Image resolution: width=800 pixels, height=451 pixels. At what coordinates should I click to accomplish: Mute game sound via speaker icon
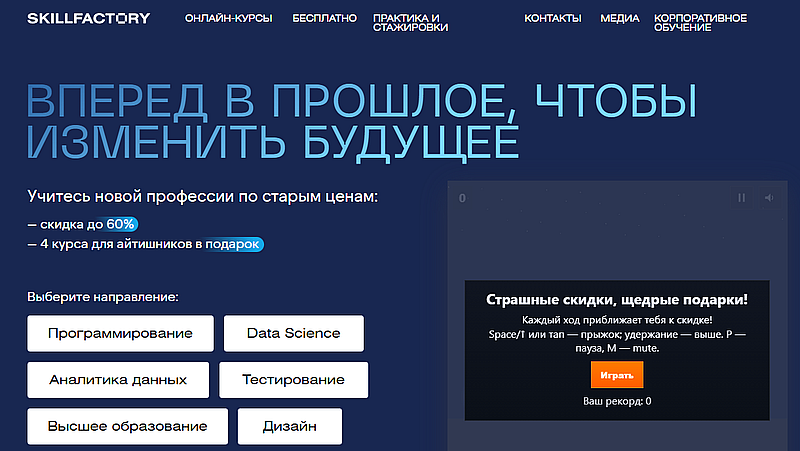[769, 197]
